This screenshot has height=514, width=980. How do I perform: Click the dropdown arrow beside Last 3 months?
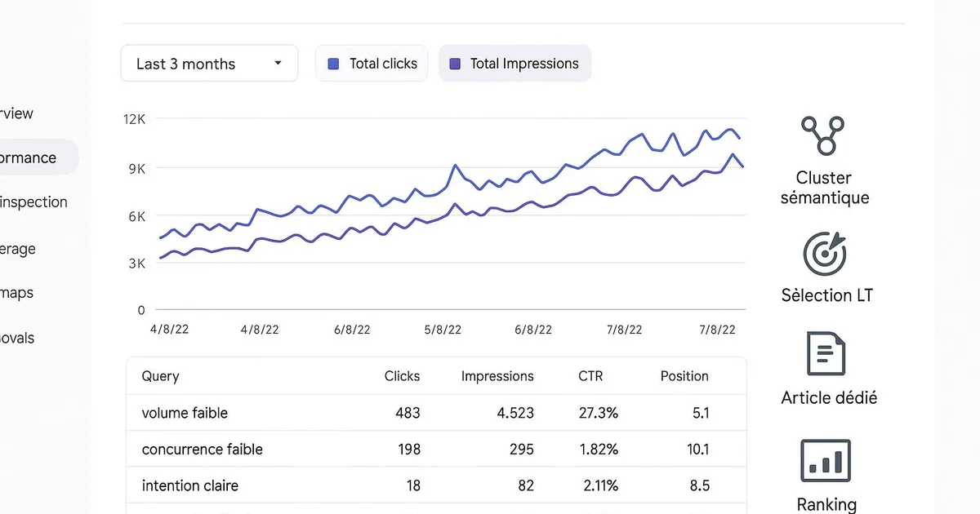pyautogui.click(x=278, y=64)
